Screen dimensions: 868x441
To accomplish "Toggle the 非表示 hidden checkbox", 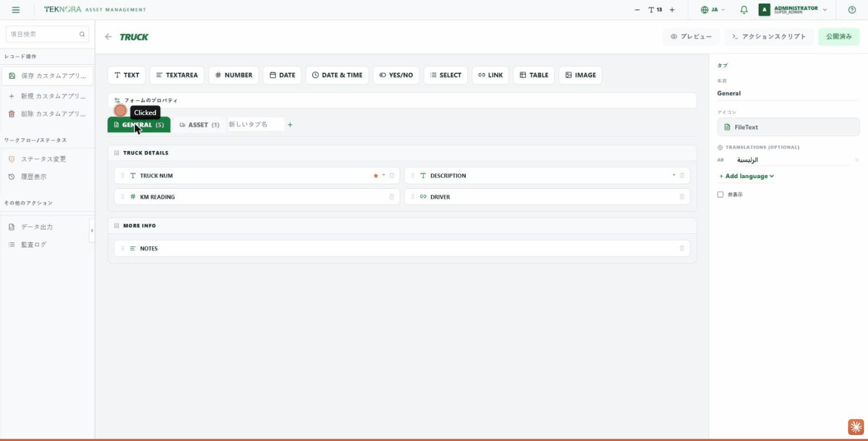I will 720,195.
